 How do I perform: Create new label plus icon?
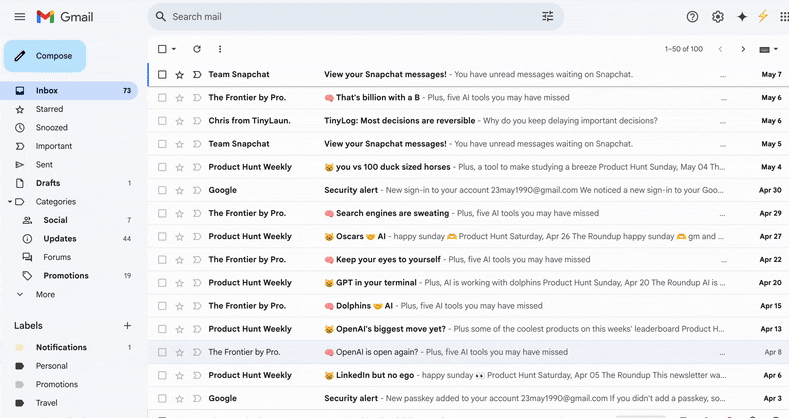[127, 325]
